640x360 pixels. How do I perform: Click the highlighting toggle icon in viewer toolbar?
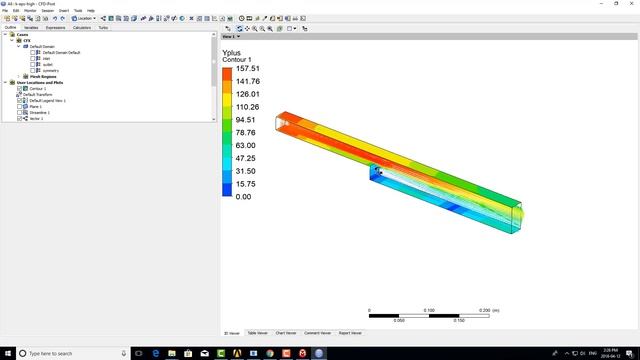280,29
